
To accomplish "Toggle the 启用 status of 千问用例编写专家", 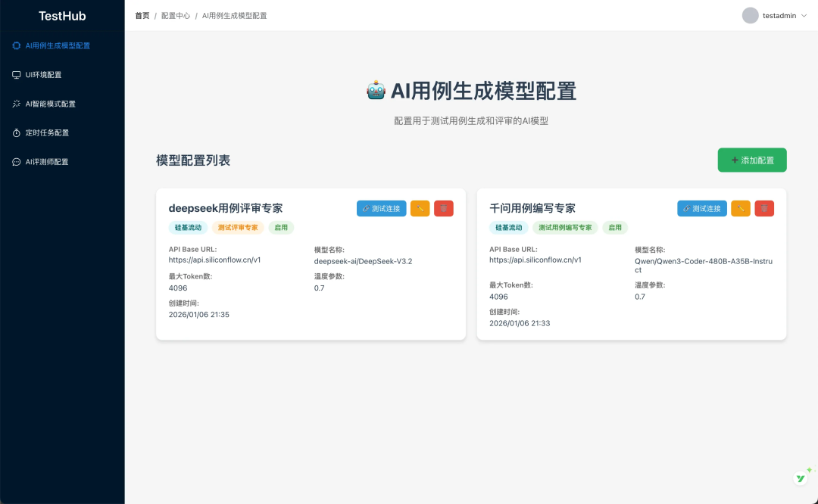I will tap(614, 227).
